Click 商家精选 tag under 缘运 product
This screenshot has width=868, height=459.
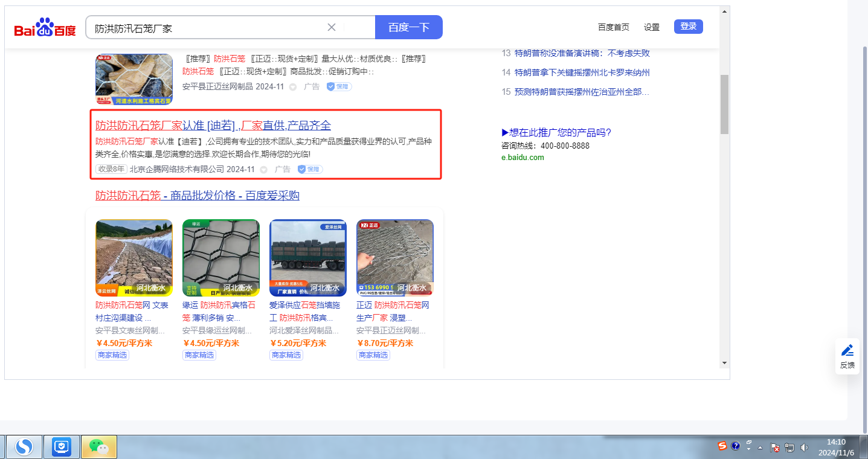(199, 355)
